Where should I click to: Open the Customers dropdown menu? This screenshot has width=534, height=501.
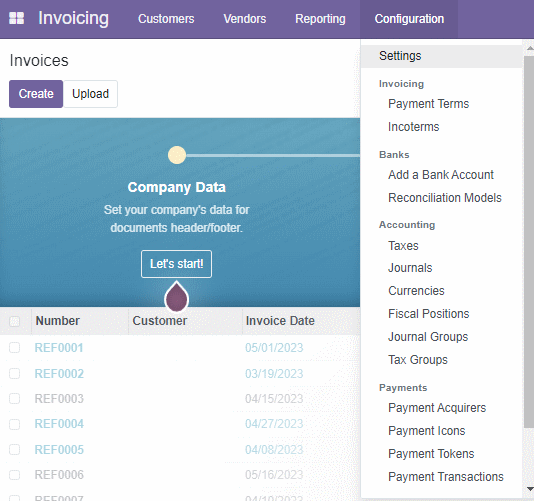coord(166,19)
